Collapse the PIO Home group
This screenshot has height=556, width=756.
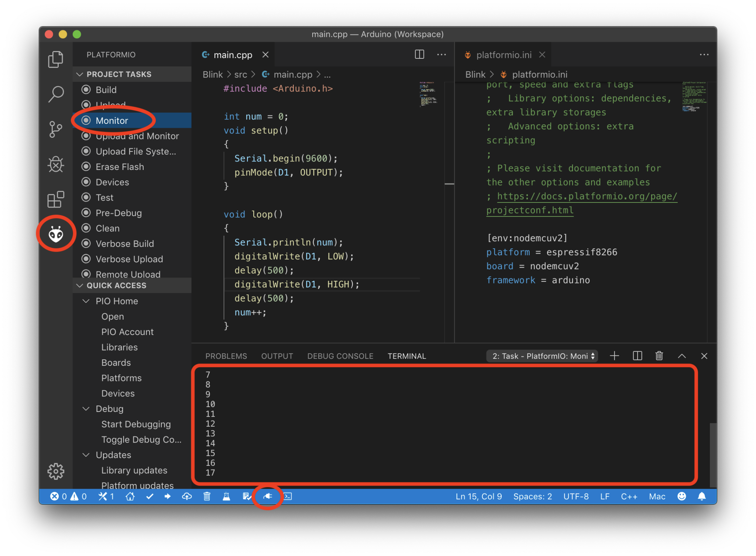click(86, 301)
